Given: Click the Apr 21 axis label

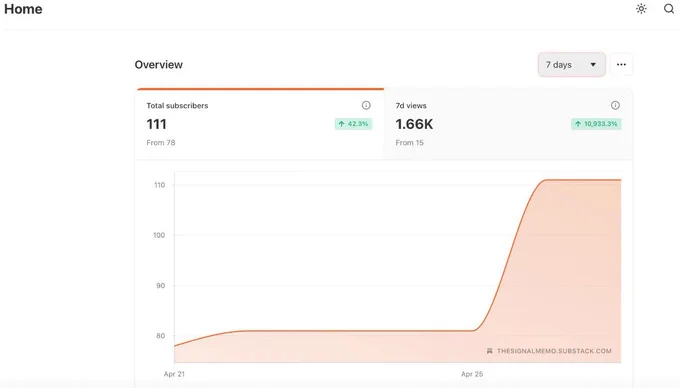Looking at the screenshot, I should click(x=174, y=374).
